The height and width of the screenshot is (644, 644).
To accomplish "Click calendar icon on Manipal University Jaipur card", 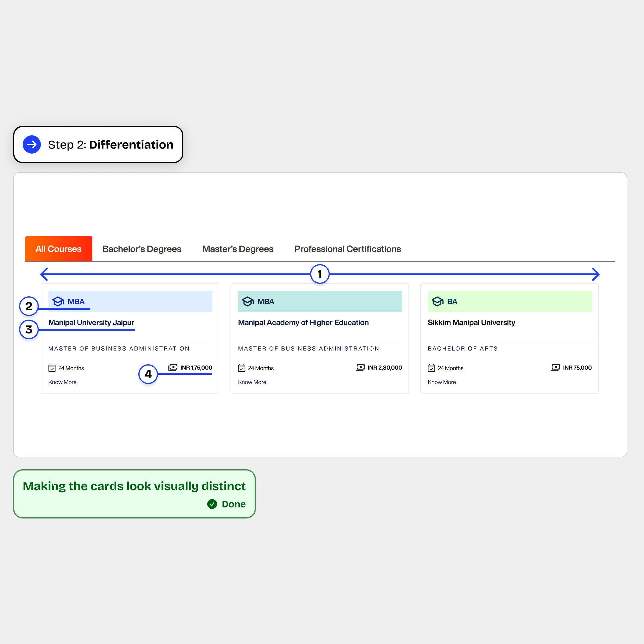I will 52,368.
